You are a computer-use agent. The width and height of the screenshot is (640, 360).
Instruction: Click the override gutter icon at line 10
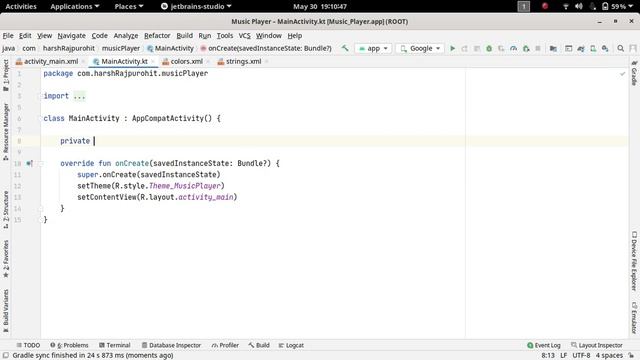(29, 163)
